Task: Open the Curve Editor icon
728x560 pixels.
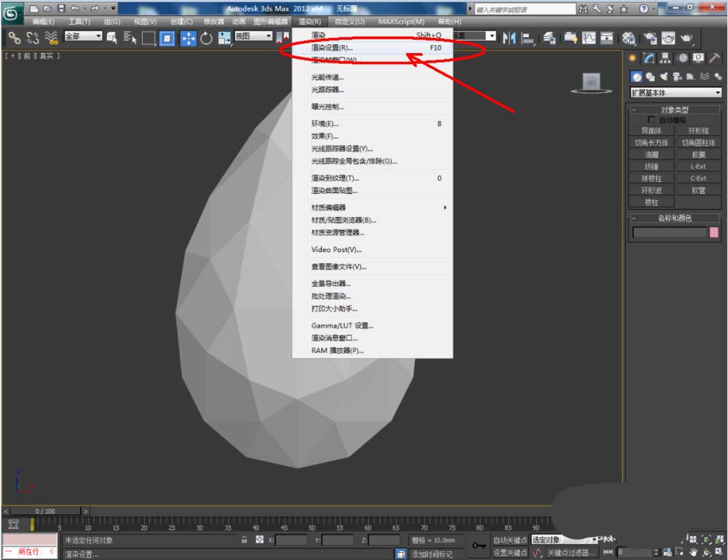Action: click(x=588, y=38)
